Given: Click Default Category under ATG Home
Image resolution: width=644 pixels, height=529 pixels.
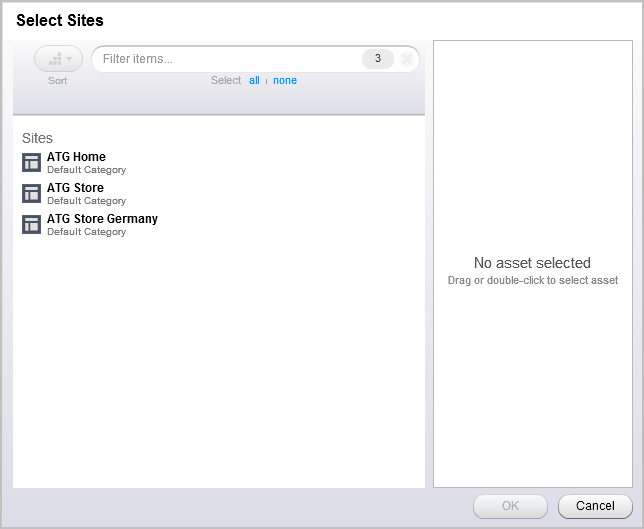Looking at the screenshot, I should point(86,170).
